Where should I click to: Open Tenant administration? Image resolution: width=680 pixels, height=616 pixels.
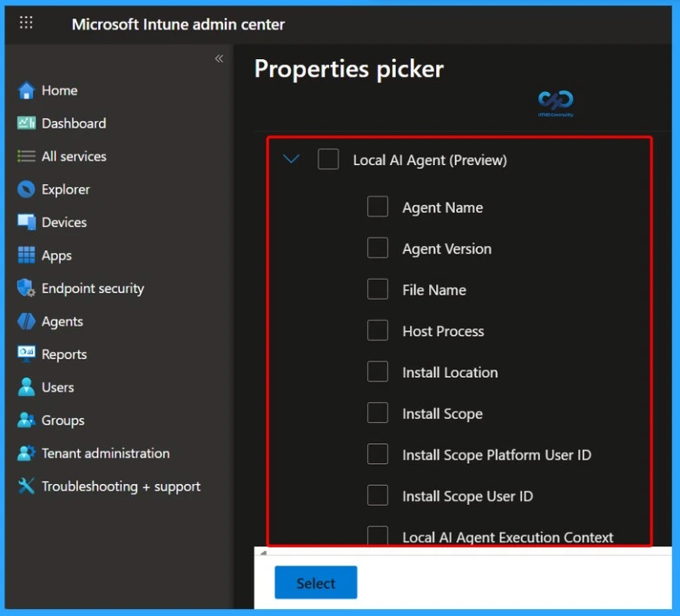tap(105, 454)
